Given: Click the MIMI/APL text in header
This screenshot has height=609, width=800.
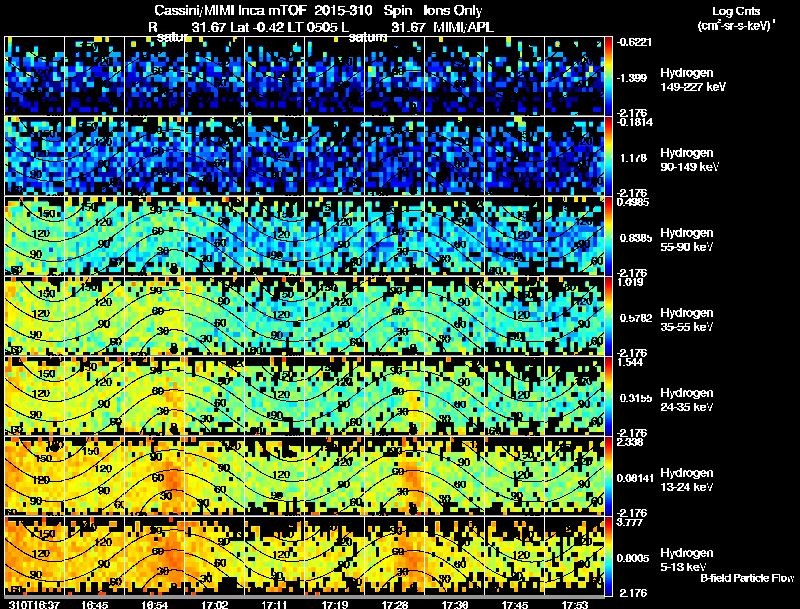Looking at the screenshot, I should tap(463, 27).
